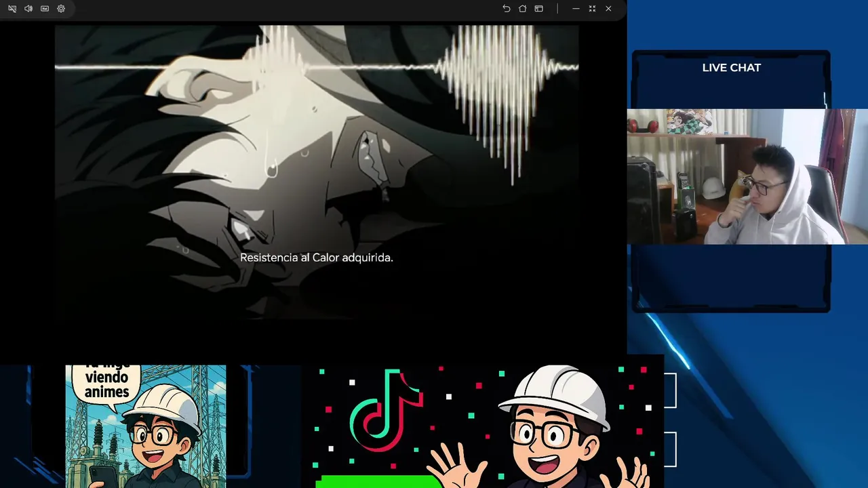Screen dimensions: 868x488
Task: Click the green bar below the TikTok logo
Action: coord(378,482)
